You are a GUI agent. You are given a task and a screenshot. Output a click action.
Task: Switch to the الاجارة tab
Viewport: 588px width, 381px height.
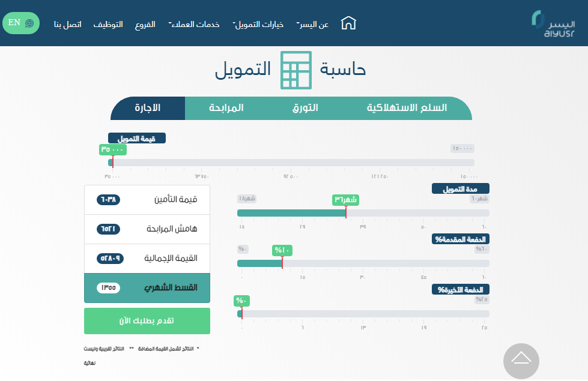click(148, 108)
